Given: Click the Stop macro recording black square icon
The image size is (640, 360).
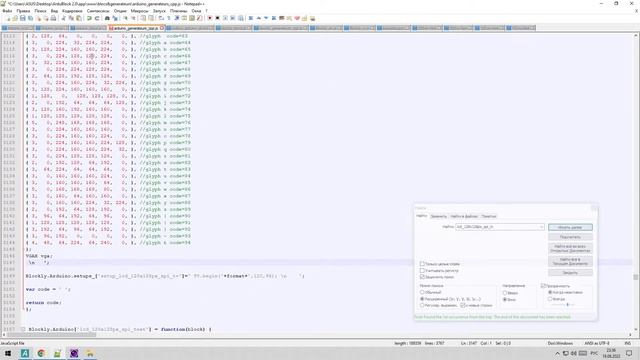Looking at the screenshot, I should tap(218, 18).
